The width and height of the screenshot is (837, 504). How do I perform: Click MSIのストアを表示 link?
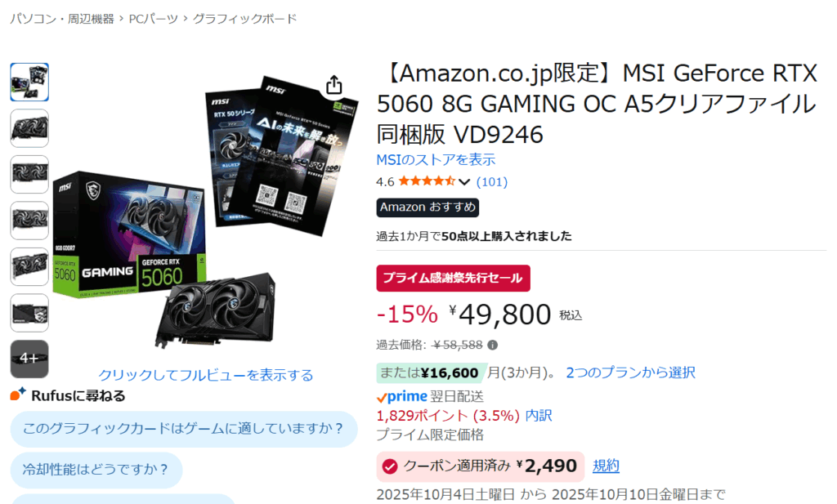point(436,159)
